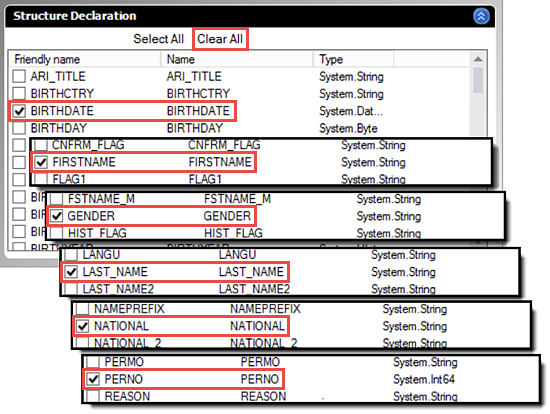Select the NATIONAL name cell

point(257,326)
